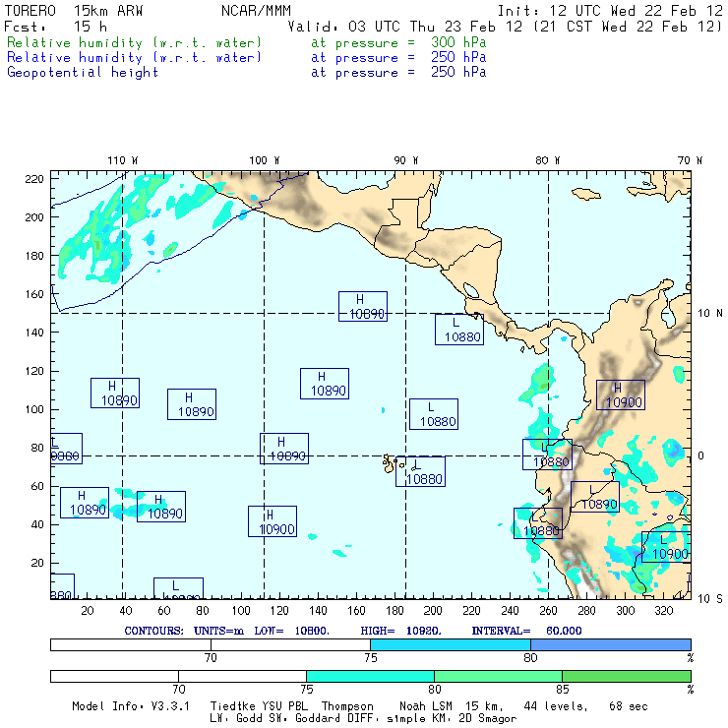
Task: Pick the green 85% swatch in lower colorbar
Action: point(626,677)
